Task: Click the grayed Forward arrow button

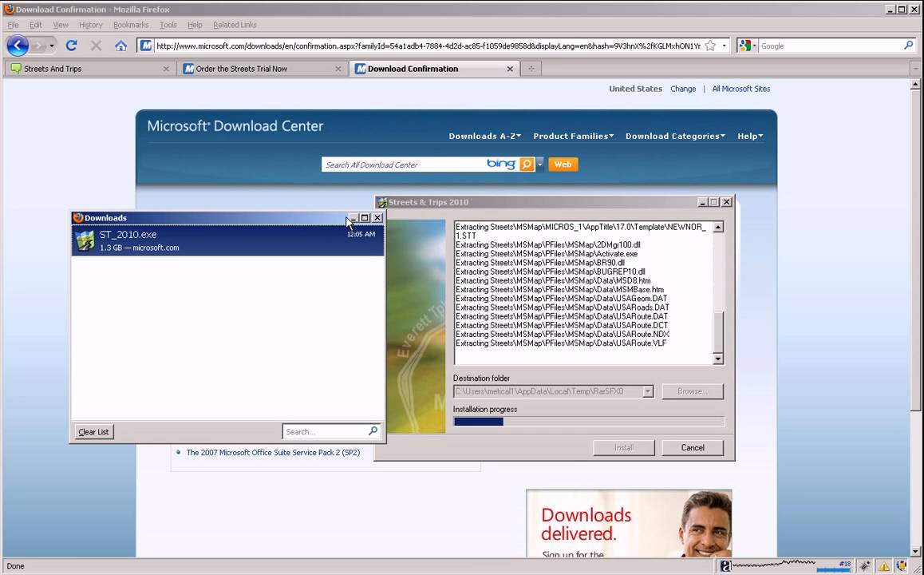Action: (x=38, y=46)
